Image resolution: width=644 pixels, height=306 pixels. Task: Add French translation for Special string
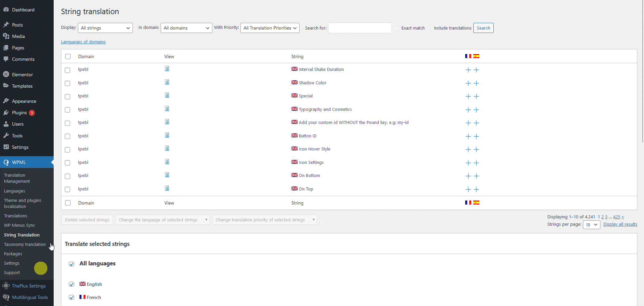click(x=468, y=96)
